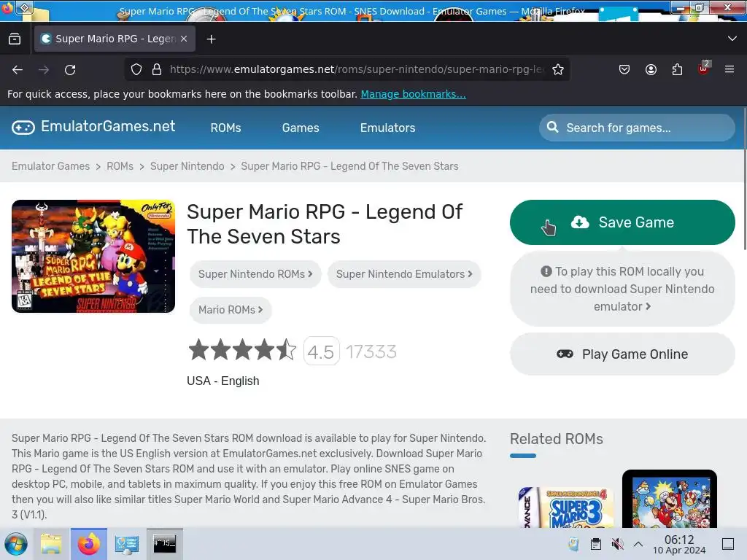Click the muted volume tray icon
Image resolution: width=747 pixels, height=560 pixels.
pyautogui.click(x=617, y=544)
